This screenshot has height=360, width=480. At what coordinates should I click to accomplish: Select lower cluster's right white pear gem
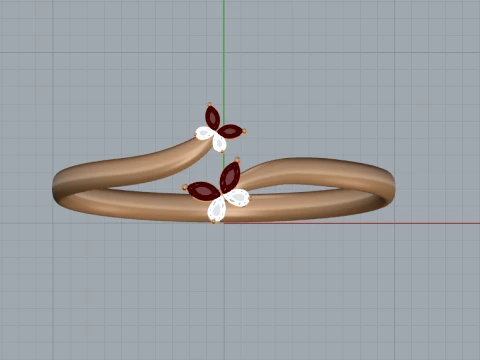(237, 197)
